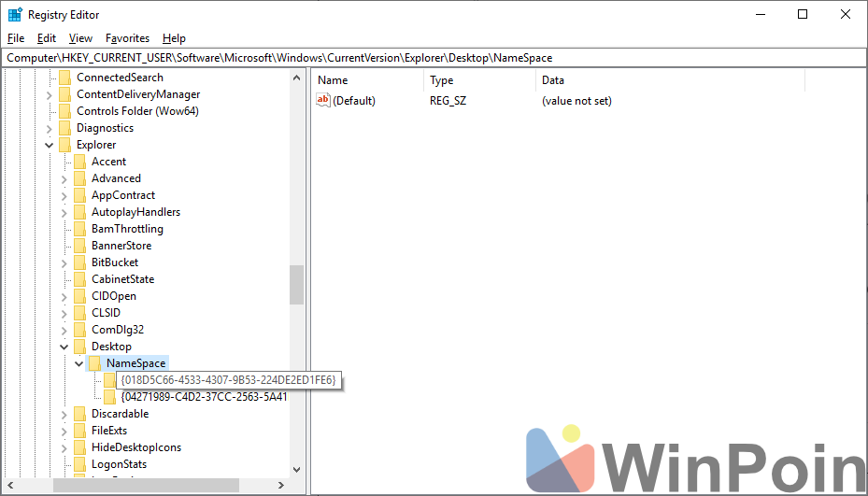Click the Advanced folder icon

click(79, 178)
